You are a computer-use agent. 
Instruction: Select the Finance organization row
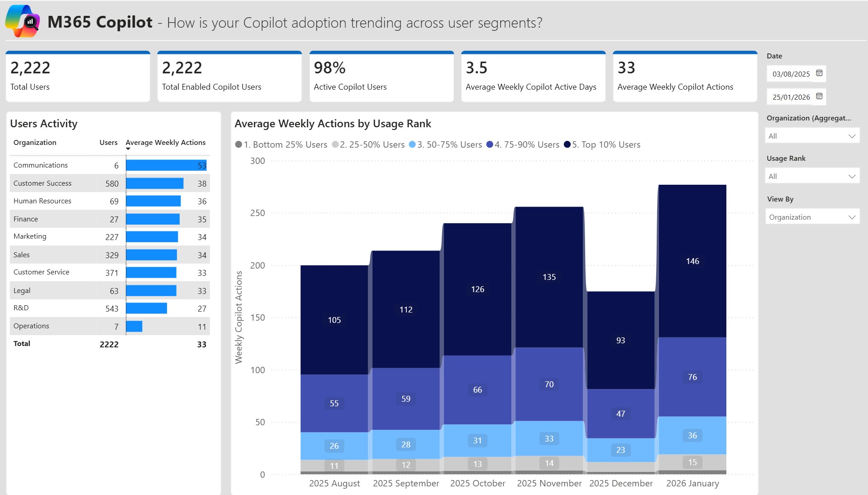click(110, 219)
